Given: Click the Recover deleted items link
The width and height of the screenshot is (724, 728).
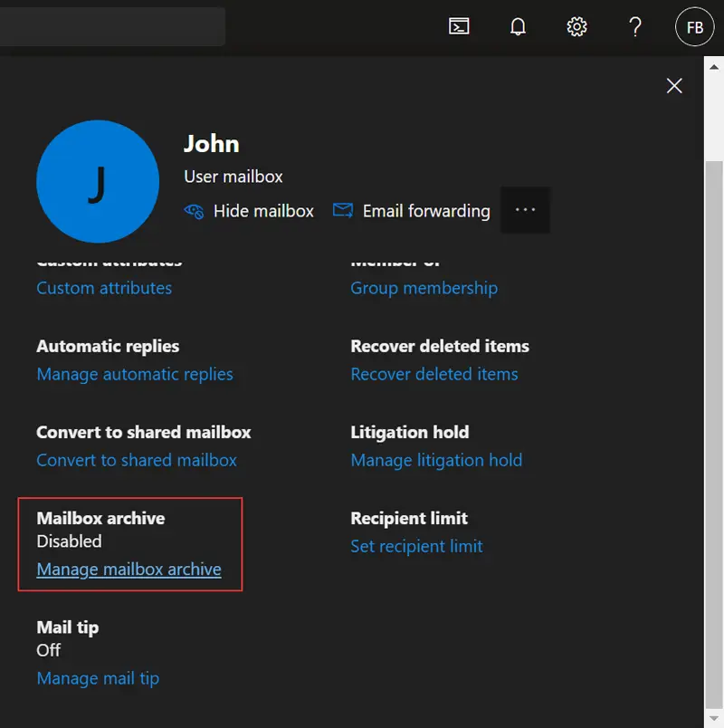Looking at the screenshot, I should coord(434,374).
